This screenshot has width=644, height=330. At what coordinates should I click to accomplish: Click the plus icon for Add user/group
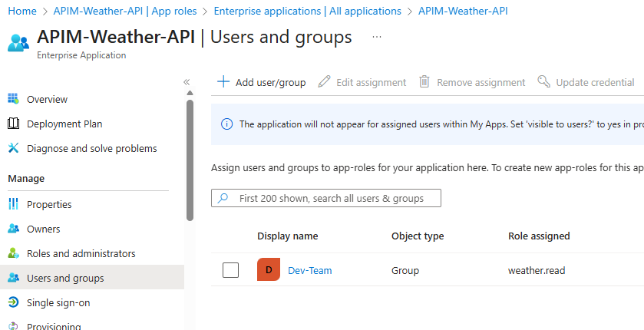click(x=223, y=81)
